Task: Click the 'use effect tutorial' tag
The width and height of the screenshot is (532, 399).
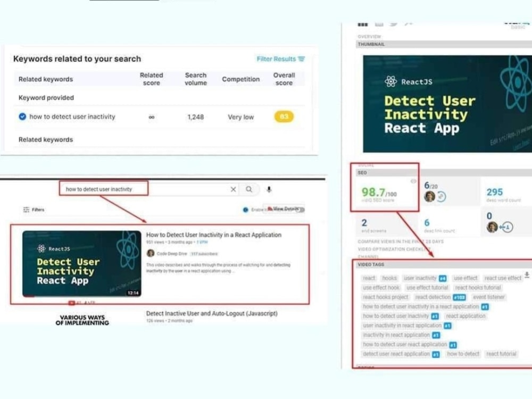Action: click(428, 288)
